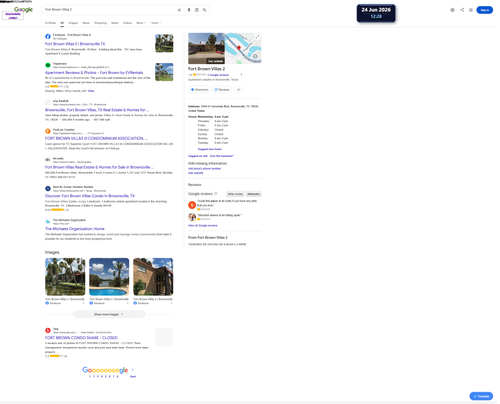500x404 pixels.
Task: Click the red map pin on the map
Action: tap(239, 48)
